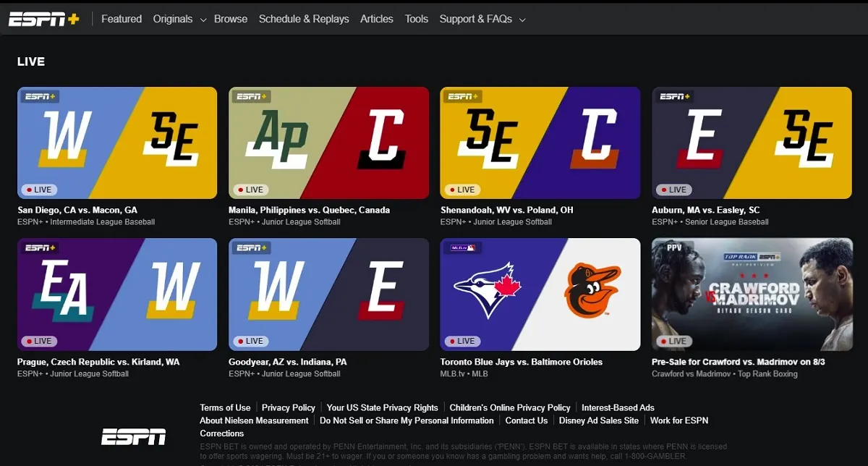Click the LIVE badge on San Diego card
868x466 pixels.
39,190
